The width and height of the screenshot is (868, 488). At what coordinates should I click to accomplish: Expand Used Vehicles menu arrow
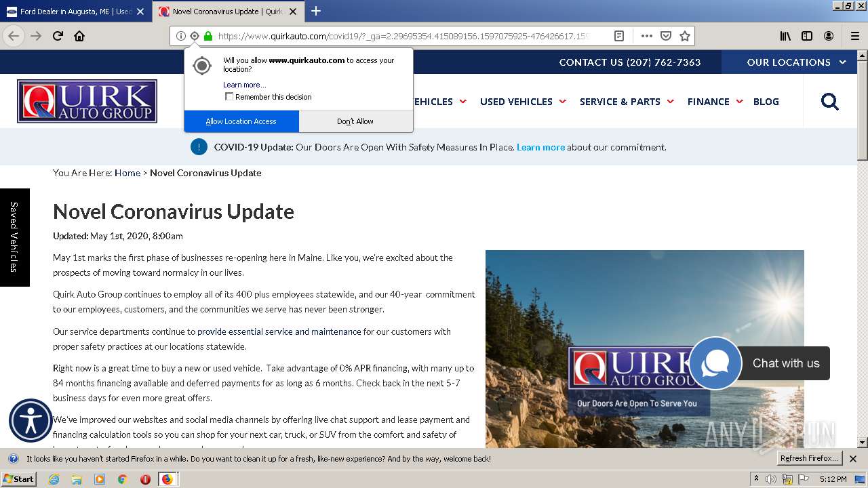pyautogui.click(x=562, y=102)
